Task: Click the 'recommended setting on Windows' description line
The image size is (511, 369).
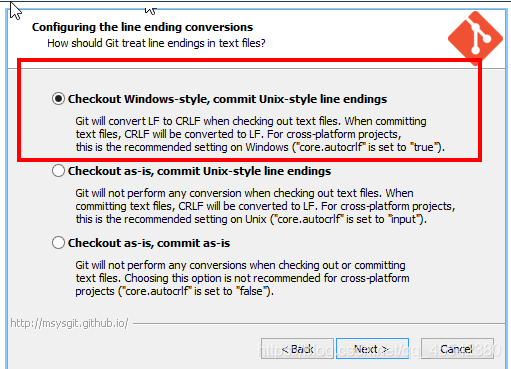Action: 260,147
